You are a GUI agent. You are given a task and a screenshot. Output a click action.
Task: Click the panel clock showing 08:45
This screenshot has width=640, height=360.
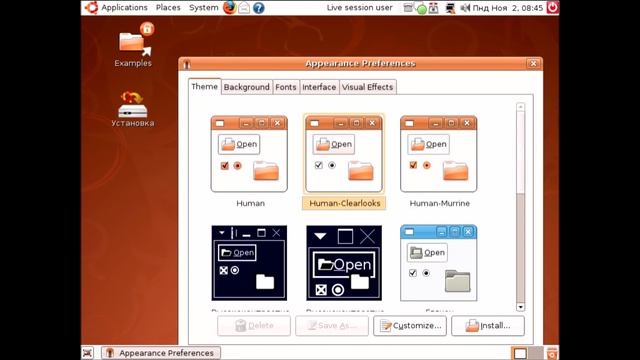508,8
